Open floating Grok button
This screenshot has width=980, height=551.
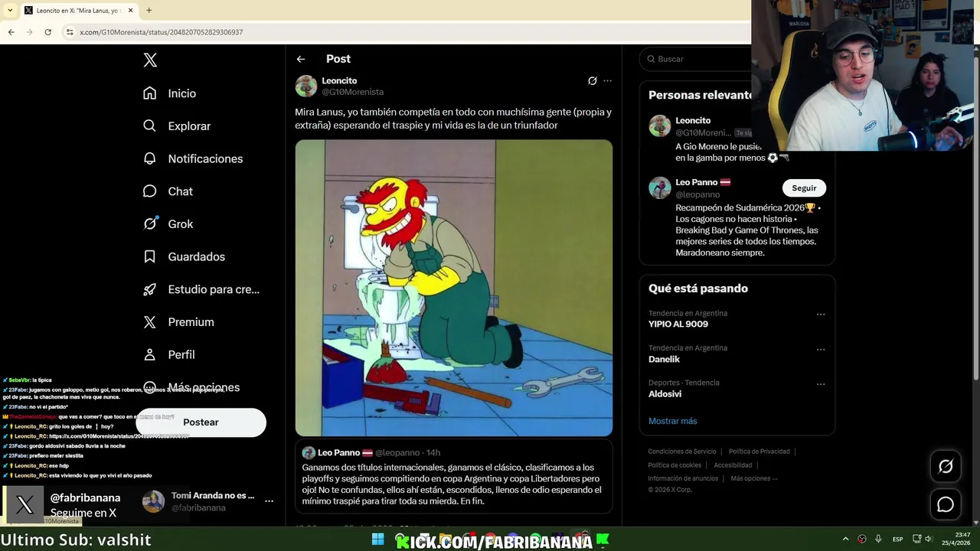click(x=946, y=466)
